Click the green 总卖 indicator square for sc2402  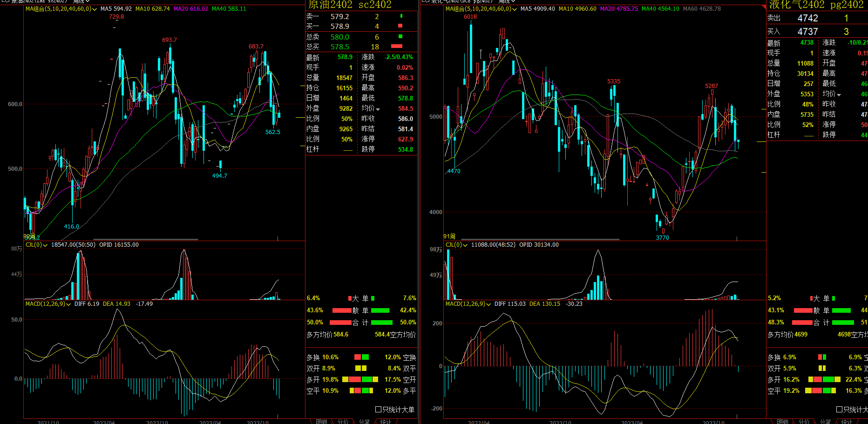(x=400, y=36)
